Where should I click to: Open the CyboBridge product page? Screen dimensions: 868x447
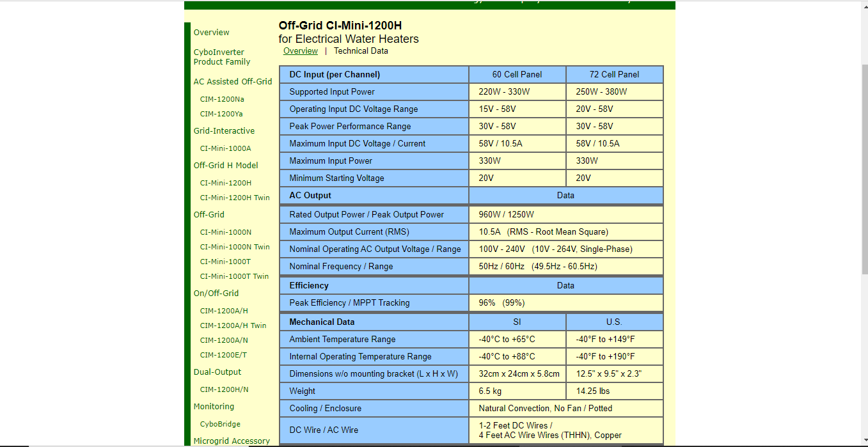pos(220,424)
